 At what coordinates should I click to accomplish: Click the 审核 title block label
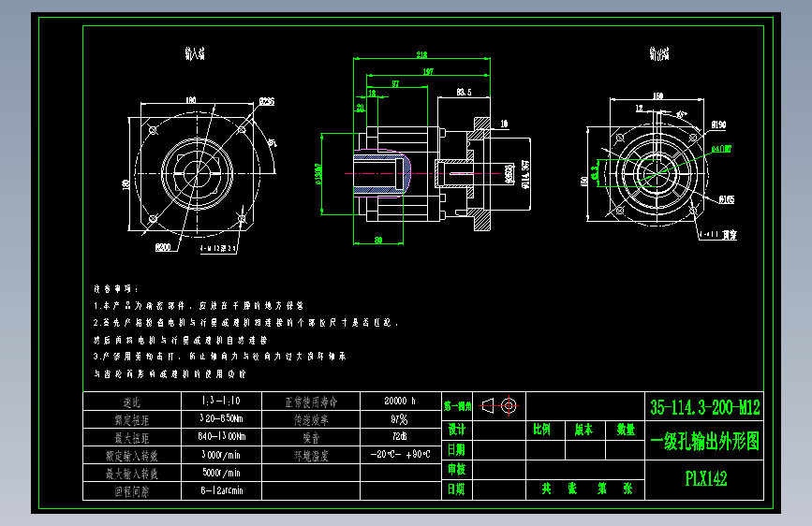[x=457, y=470]
